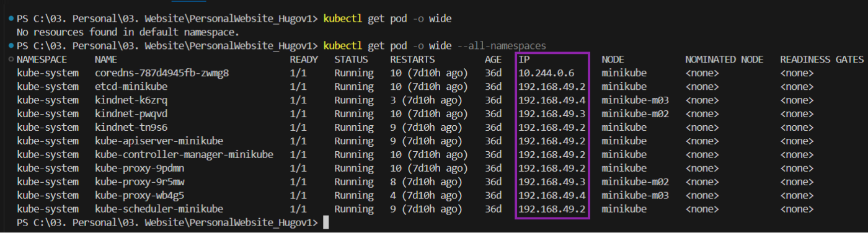Image resolution: width=868 pixels, height=233 pixels.
Task: Click Running status in coredns row
Action: click(353, 73)
